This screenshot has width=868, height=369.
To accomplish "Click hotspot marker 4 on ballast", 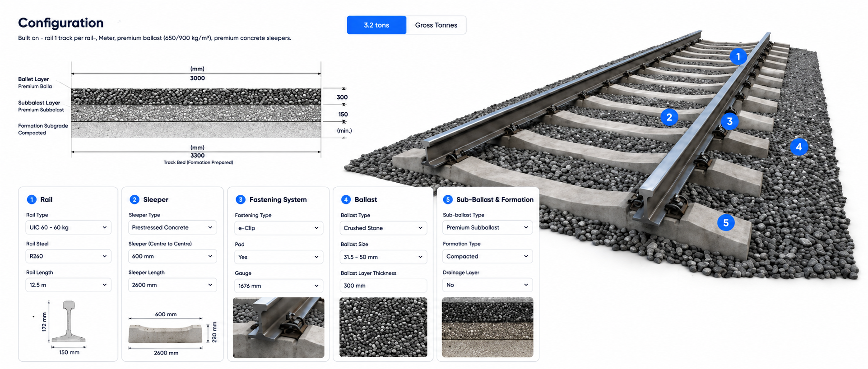I will [798, 147].
